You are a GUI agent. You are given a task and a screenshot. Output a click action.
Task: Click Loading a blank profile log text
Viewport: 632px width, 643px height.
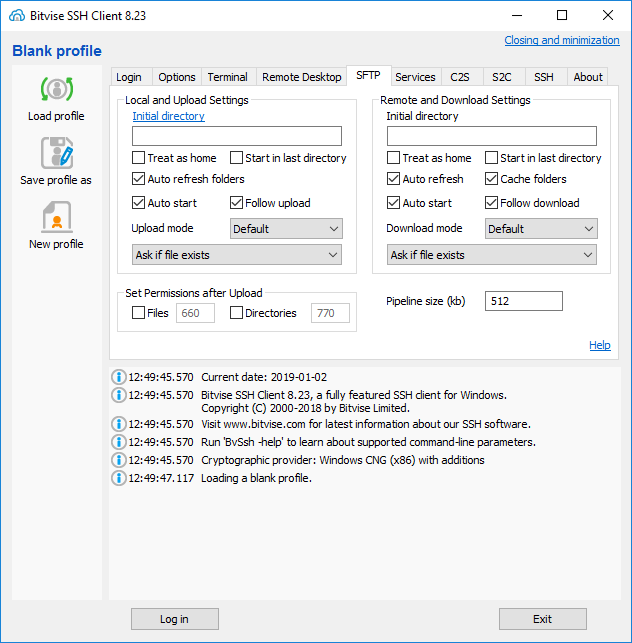[256, 478]
